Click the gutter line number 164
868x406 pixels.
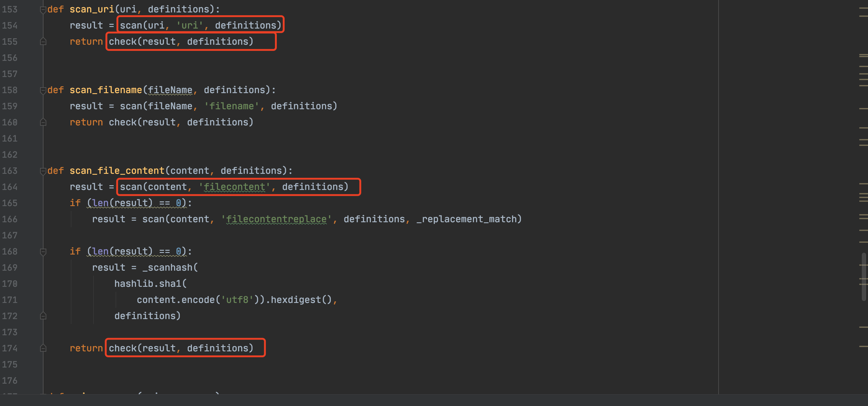[x=10, y=187]
